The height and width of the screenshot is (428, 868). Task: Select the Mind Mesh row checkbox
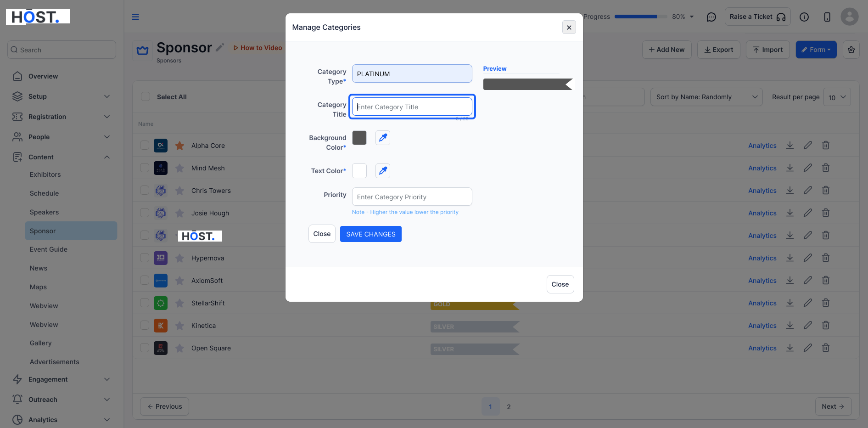pyautogui.click(x=145, y=168)
